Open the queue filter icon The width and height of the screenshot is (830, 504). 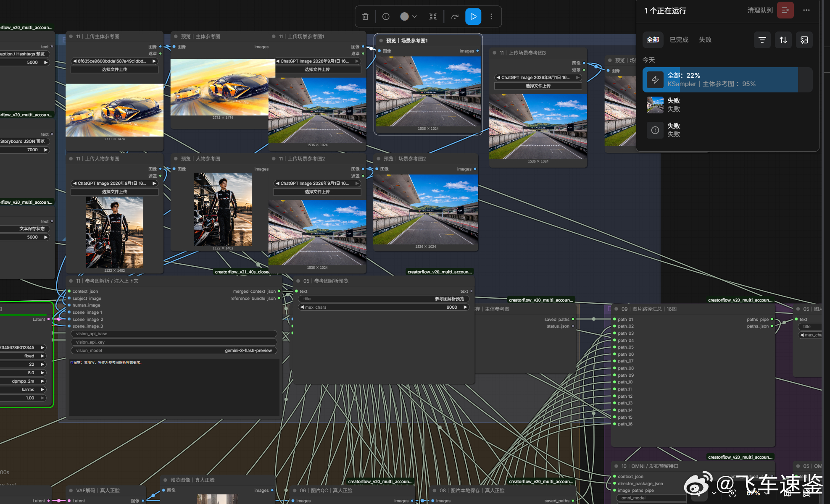[x=762, y=40]
